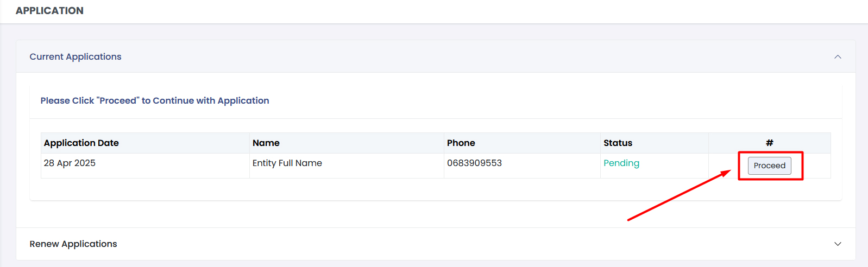The height and width of the screenshot is (267, 868).
Task: Select the 28 Apr 2025 date cell
Action: [x=70, y=163]
